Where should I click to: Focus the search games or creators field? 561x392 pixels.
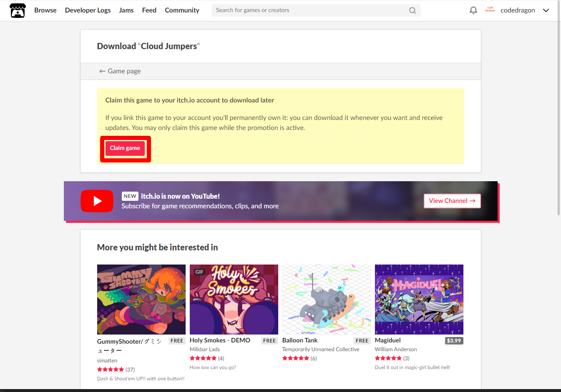pos(316,10)
